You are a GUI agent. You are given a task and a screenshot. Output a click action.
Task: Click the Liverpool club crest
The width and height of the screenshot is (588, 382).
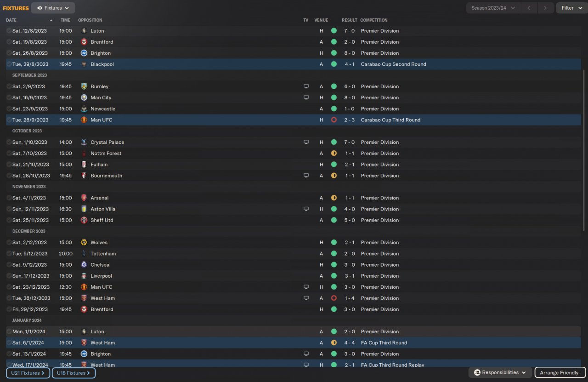[x=84, y=276]
